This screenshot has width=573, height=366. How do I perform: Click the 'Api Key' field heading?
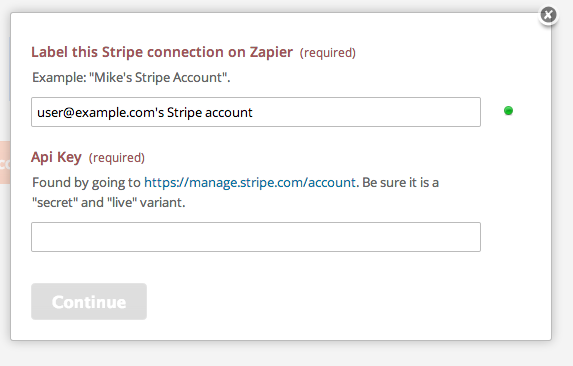click(x=56, y=157)
